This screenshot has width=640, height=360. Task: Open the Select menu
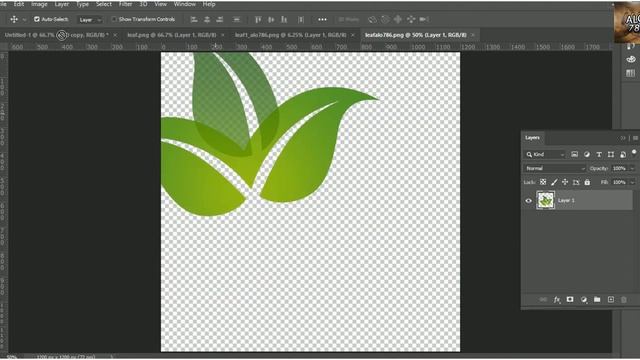[x=104, y=4]
